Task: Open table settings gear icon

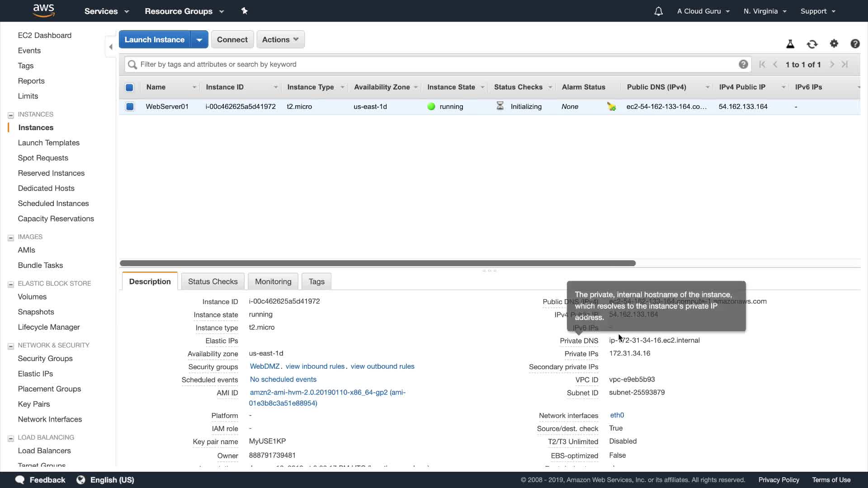Action: (x=834, y=43)
